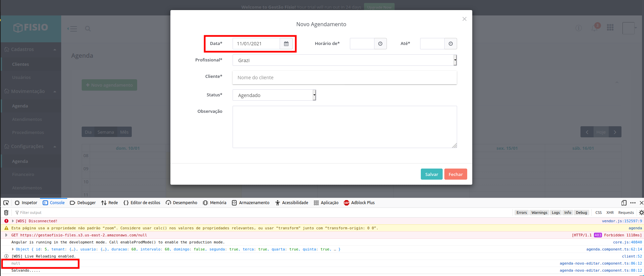Go to previous calendar week arrow
The image size is (644, 276).
click(587, 132)
